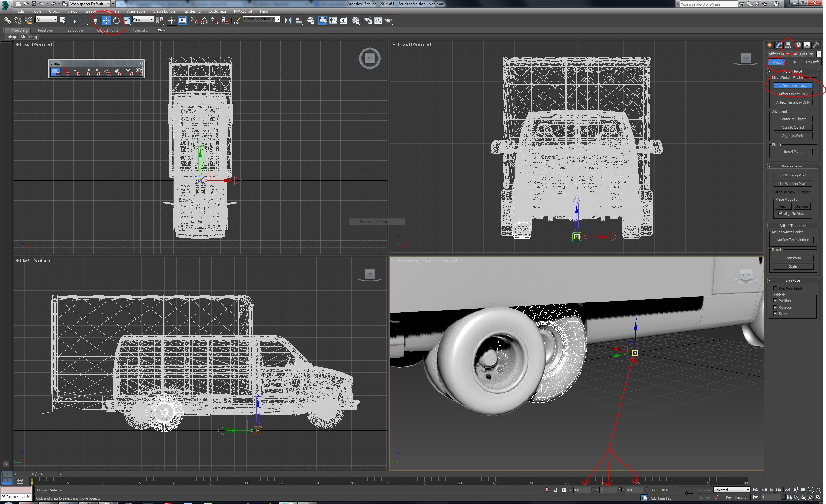The height and width of the screenshot is (504, 826).
Task: Switch to the Link Info tab
Action: tap(812, 62)
